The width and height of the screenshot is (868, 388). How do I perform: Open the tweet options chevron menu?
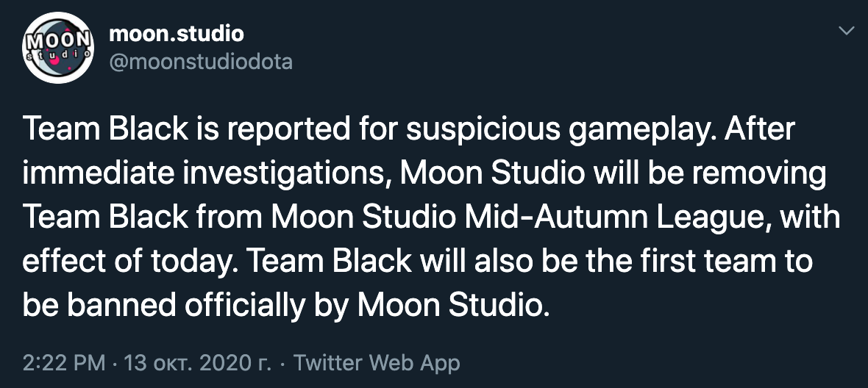coord(847,32)
